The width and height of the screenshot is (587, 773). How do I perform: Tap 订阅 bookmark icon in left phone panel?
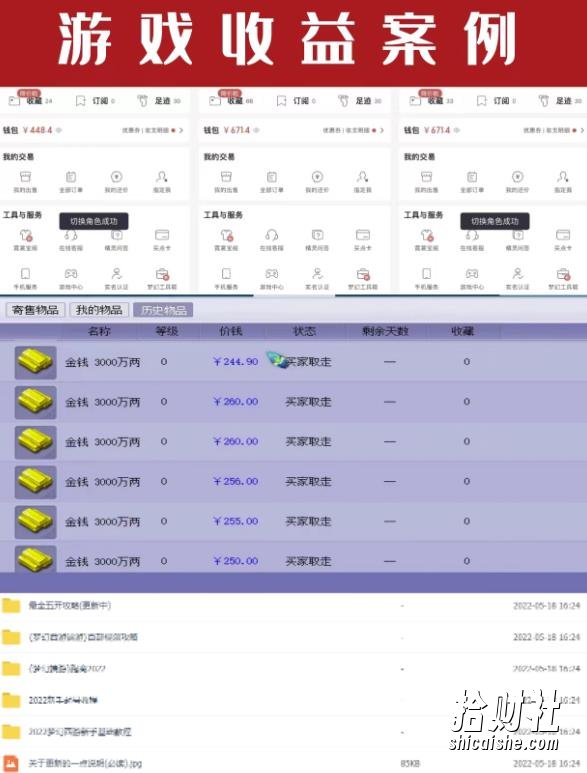coord(80,101)
